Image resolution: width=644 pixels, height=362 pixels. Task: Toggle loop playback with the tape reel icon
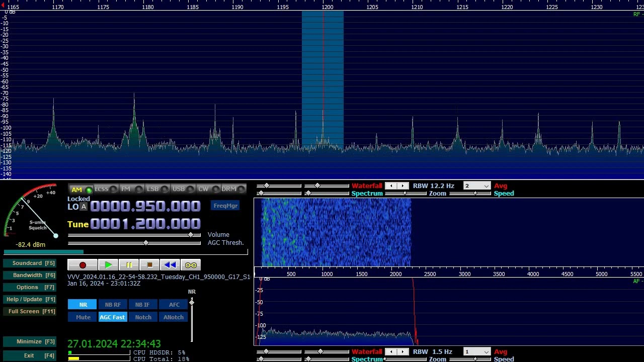(x=191, y=265)
